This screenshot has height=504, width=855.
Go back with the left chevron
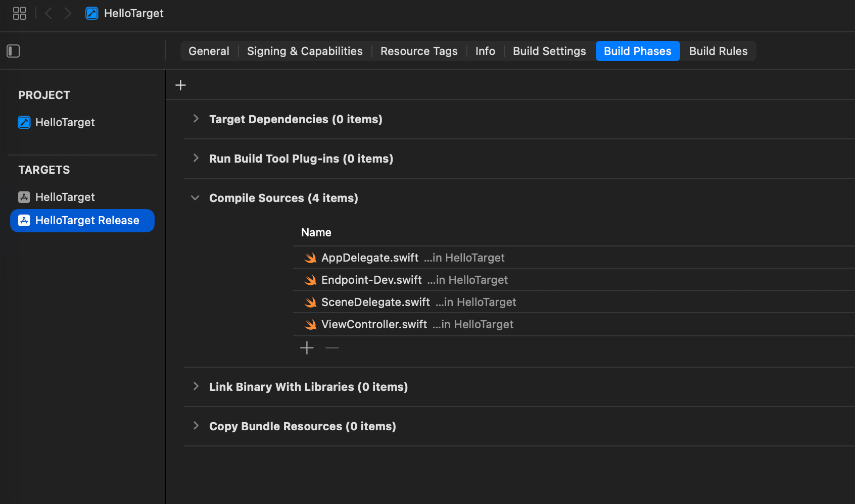49,13
